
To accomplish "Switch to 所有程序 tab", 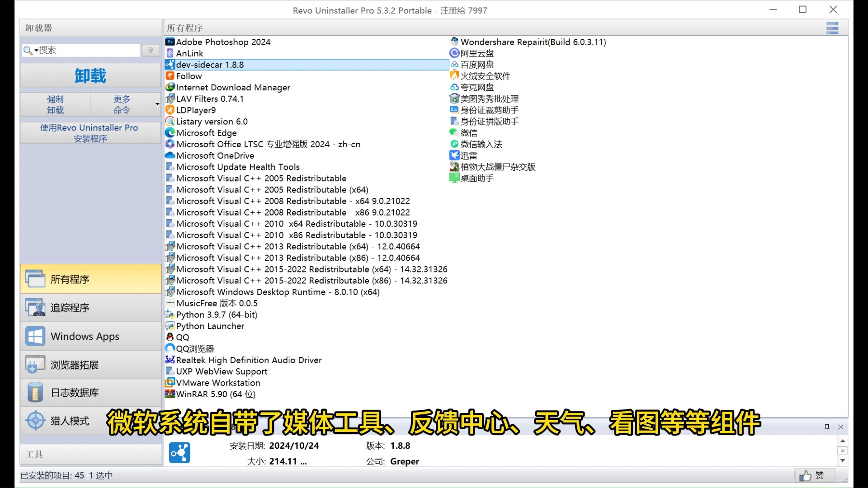I will tap(90, 279).
